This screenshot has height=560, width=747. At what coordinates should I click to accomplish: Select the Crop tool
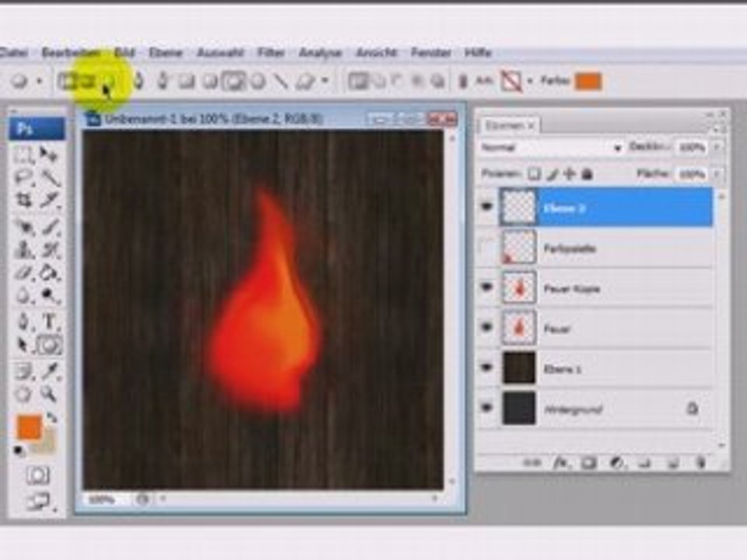[x=23, y=200]
